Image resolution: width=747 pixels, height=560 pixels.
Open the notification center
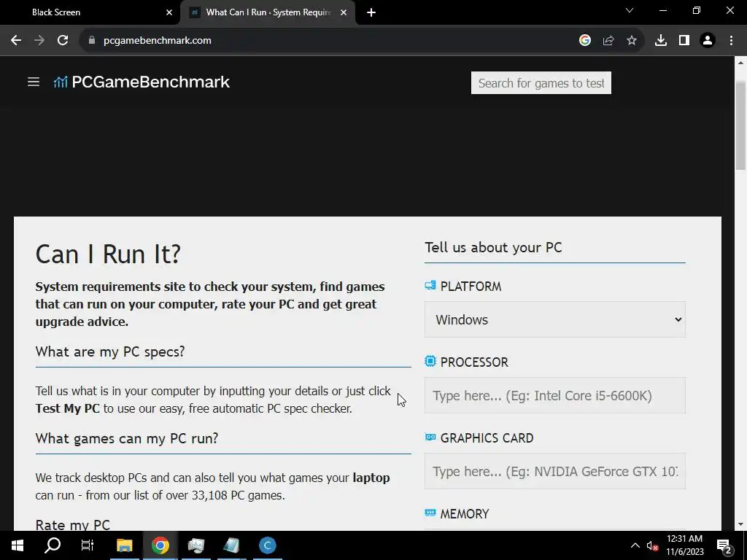[724, 545]
